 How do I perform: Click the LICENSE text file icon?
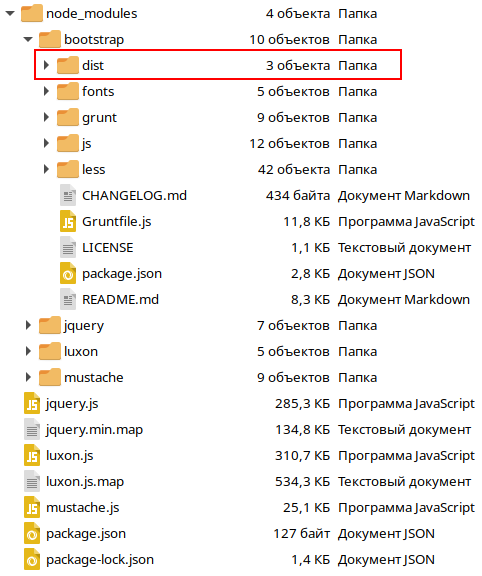[68, 248]
